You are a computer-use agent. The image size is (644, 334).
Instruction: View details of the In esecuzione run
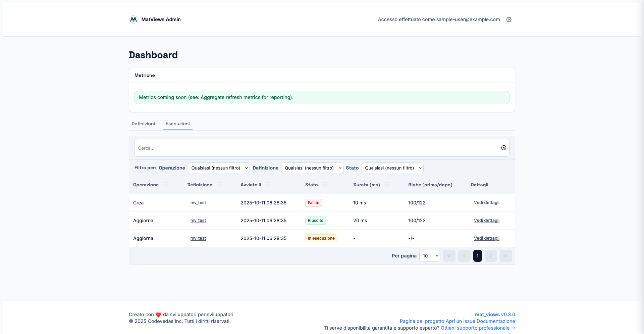pyautogui.click(x=486, y=238)
